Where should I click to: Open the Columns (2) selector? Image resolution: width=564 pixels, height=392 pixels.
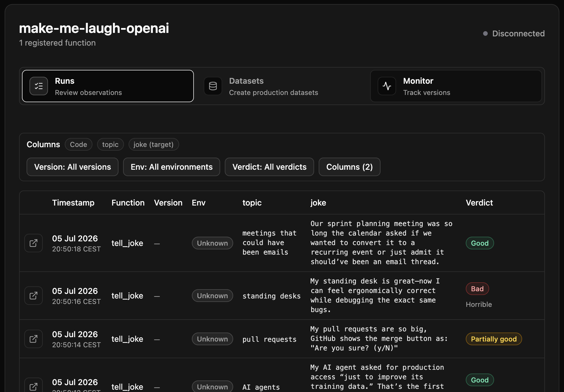pyautogui.click(x=349, y=167)
